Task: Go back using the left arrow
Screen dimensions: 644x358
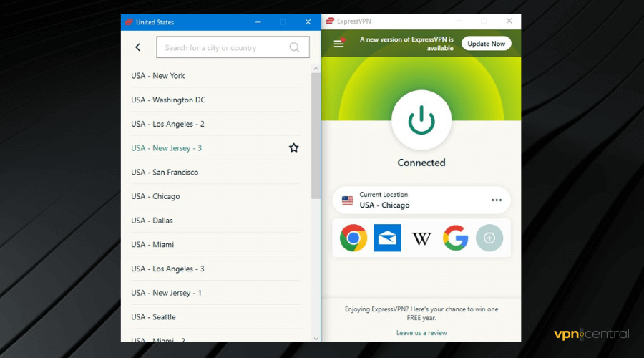Action: pyautogui.click(x=138, y=47)
